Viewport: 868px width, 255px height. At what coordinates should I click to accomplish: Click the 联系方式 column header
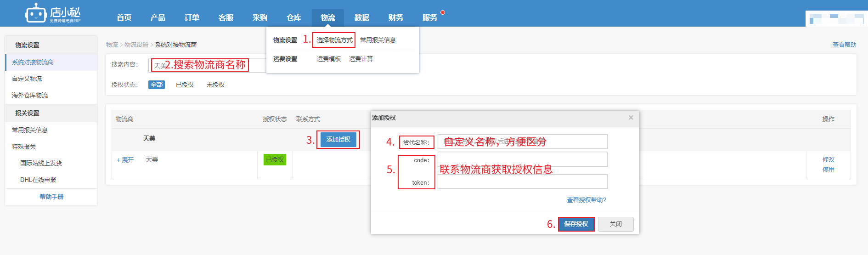coord(308,119)
